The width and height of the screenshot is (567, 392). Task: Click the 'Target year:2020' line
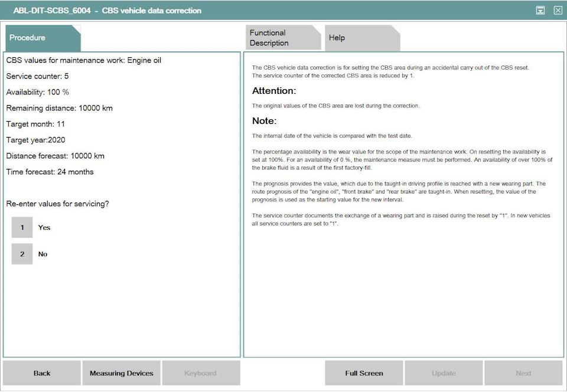pyautogui.click(x=36, y=140)
